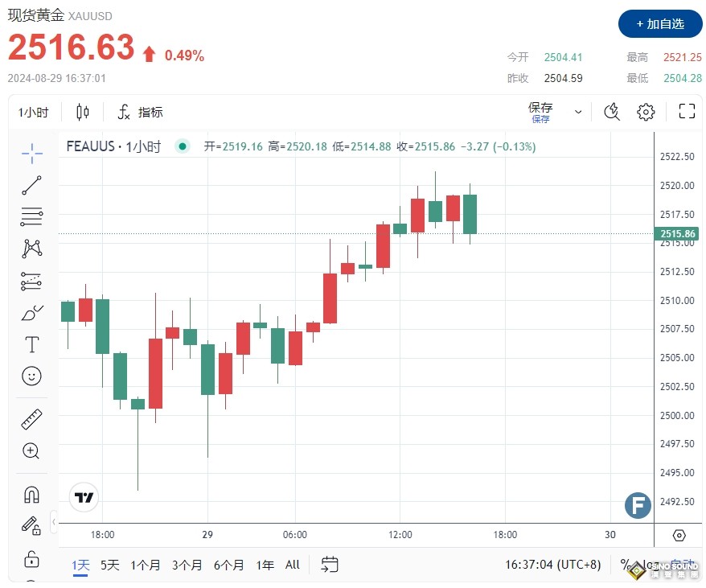Click the 06:00 time axis label

pos(295,535)
